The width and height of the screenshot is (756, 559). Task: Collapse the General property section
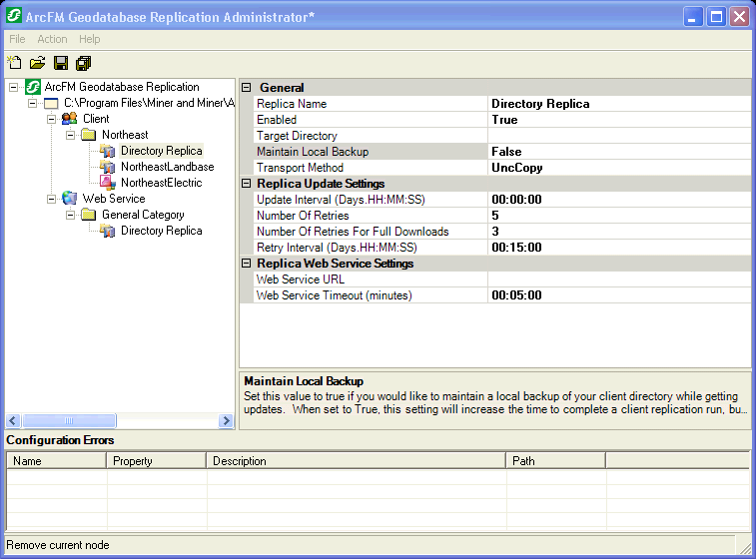tap(247, 88)
